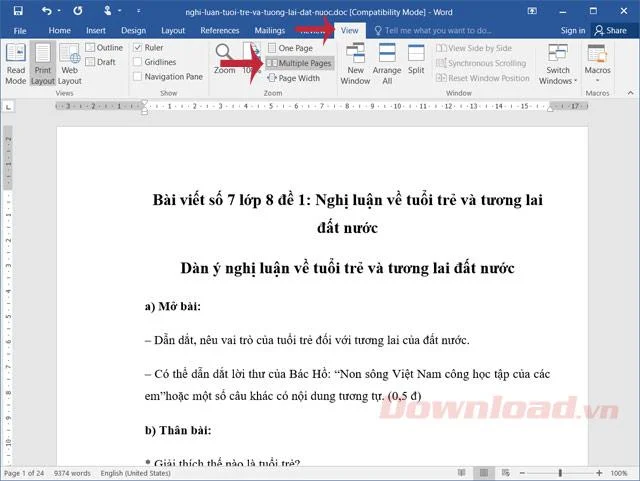The height and width of the screenshot is (481, 640).
Task: Click the Undo arrow icon
Action: (47, 11)
